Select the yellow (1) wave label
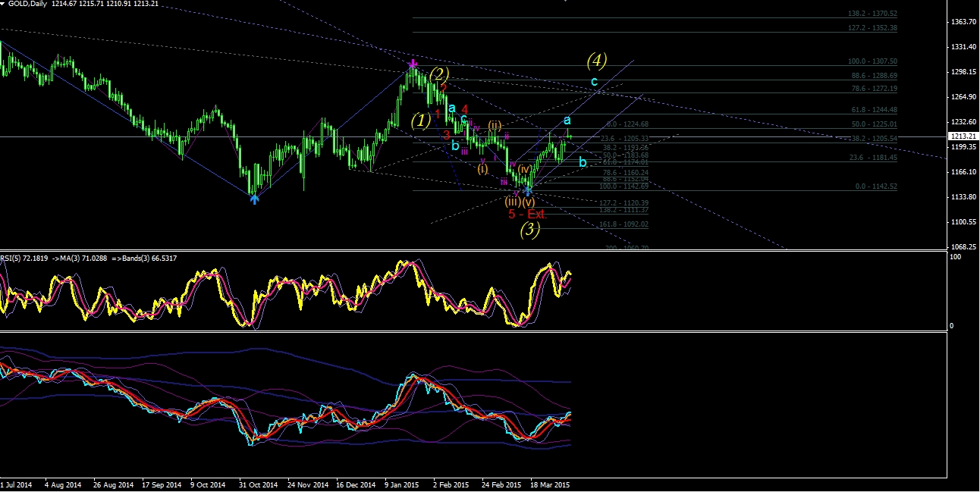Viewport: 980px width, 492px height. (422, 120)
